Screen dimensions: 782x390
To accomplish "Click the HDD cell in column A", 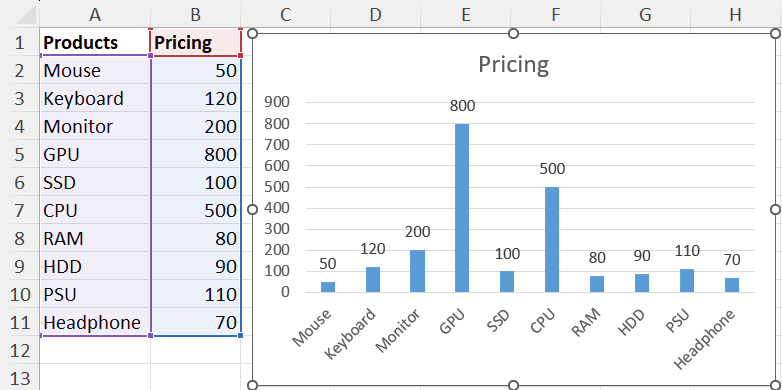I will [95, 266].
